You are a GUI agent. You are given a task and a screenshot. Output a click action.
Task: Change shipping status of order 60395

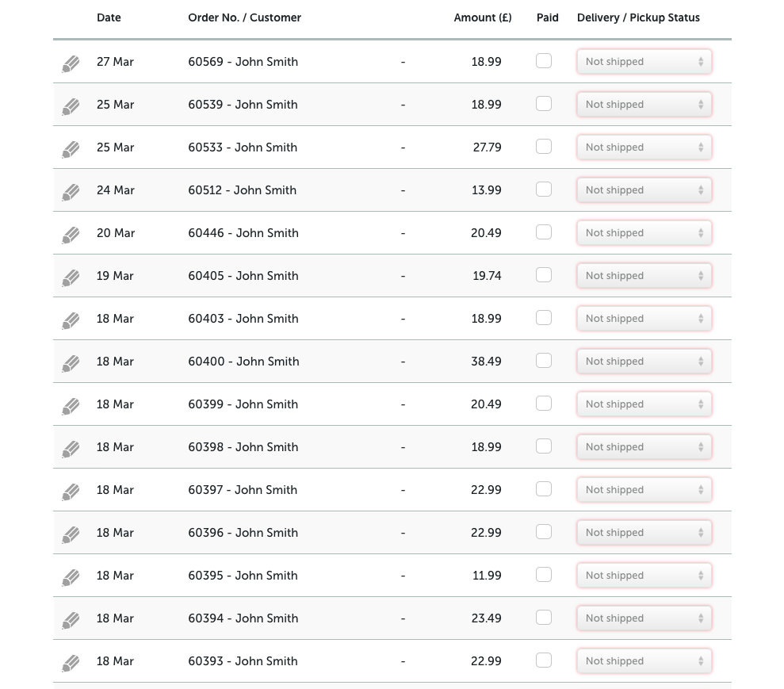tap(644, 576)
